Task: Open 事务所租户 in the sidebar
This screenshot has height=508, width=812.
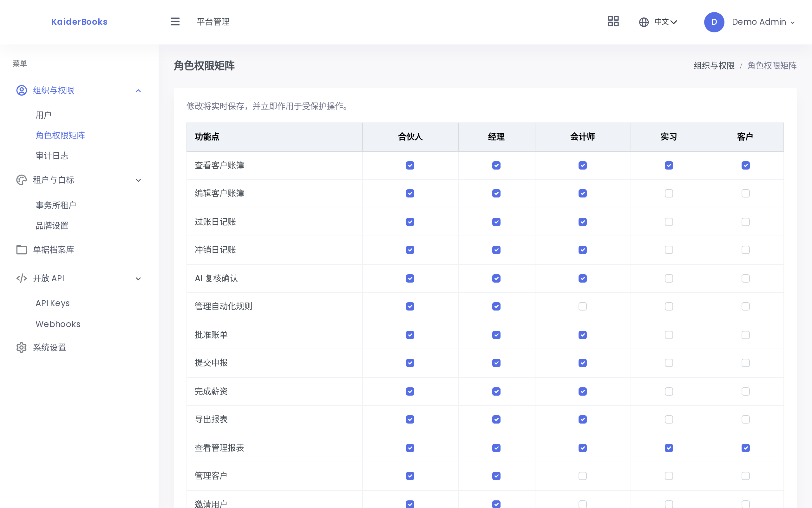Action: (56, 205)
